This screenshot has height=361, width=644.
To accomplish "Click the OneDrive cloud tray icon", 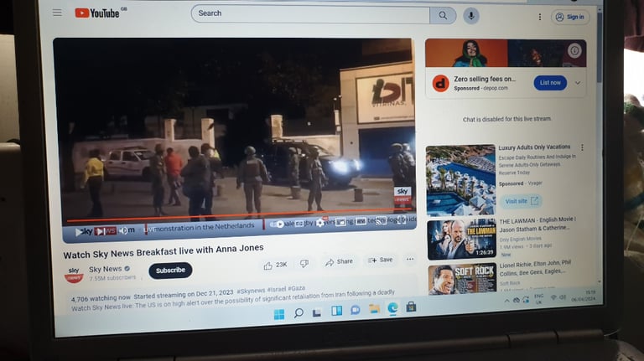I will (x=517, y=300).
